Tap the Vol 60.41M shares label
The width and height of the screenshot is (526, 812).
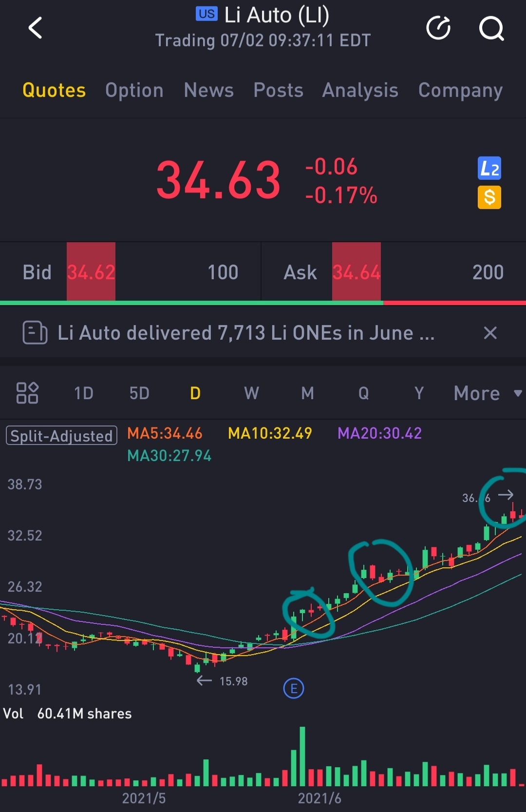67,714
